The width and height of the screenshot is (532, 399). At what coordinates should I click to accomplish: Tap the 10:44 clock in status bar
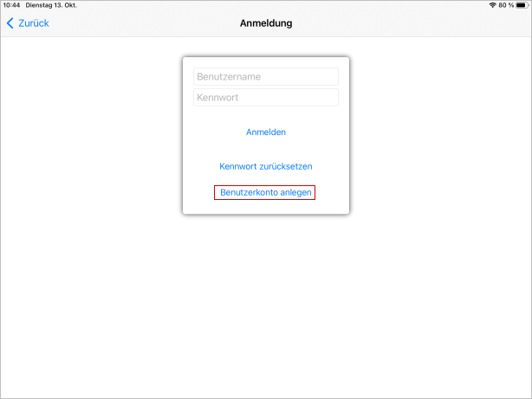[x=11, y=5]
